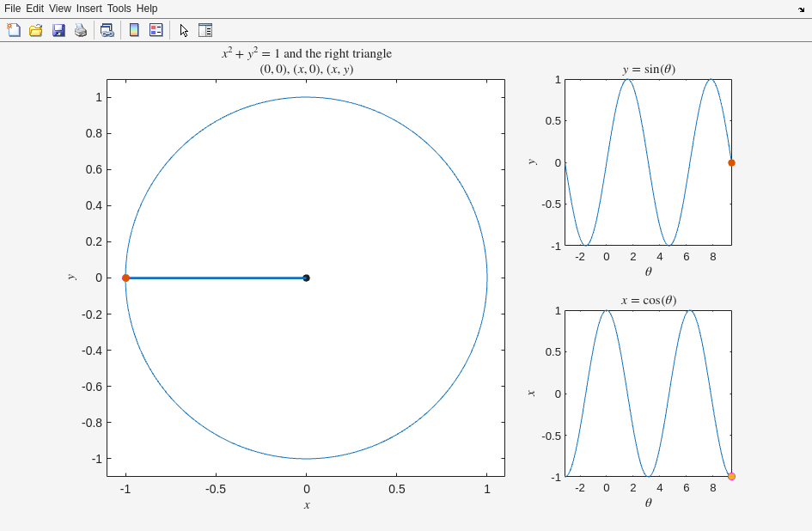This screenshot has height=531, width=812.
Task: Toggle the Link Plot tool
Action: (x=107, y=30)
